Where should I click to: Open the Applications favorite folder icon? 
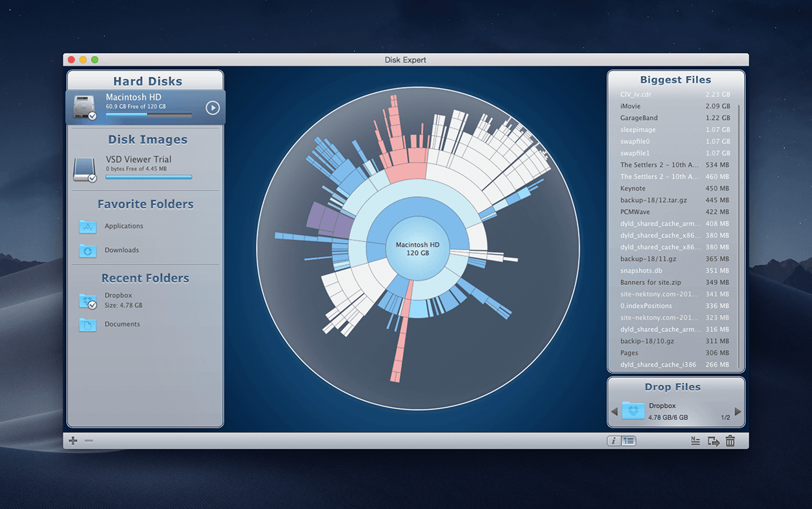(87, 226)
